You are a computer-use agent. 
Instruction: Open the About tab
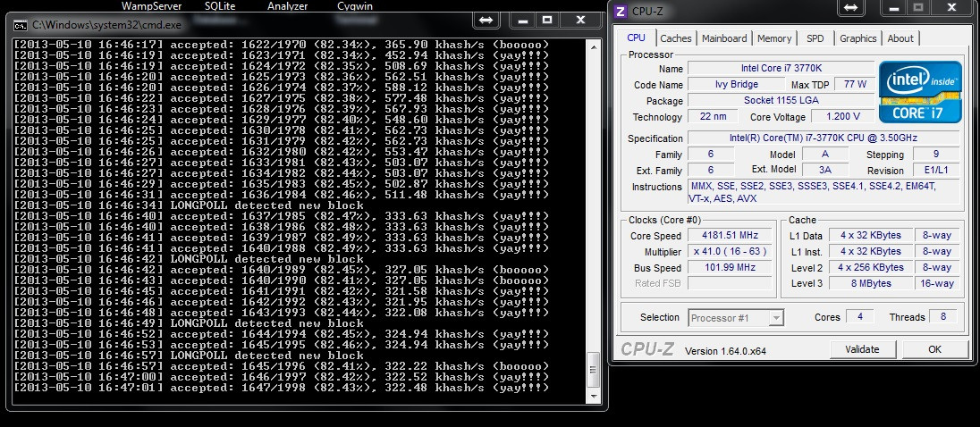coord(900,38)
